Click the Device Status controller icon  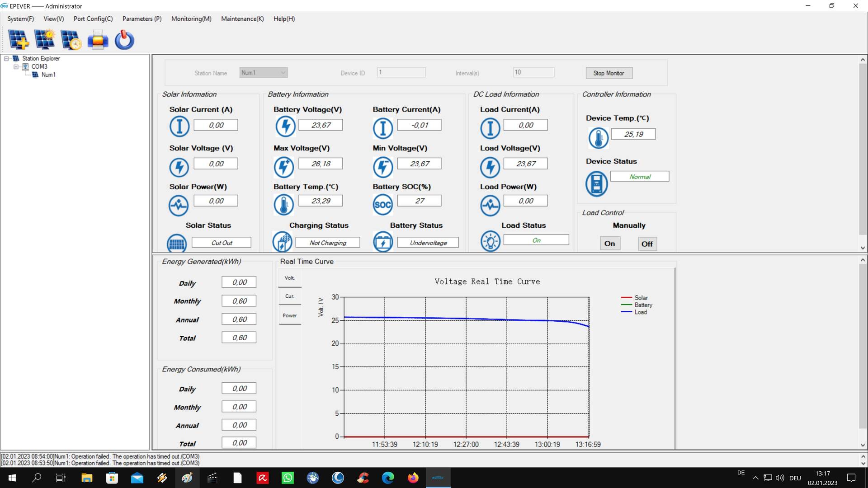point(596,184)
